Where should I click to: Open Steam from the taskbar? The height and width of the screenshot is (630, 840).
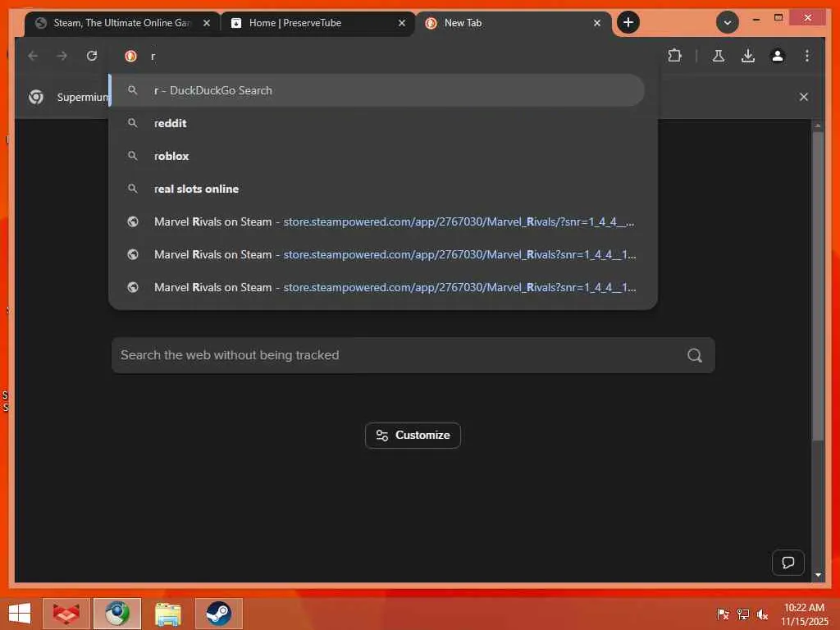point(218,614)
